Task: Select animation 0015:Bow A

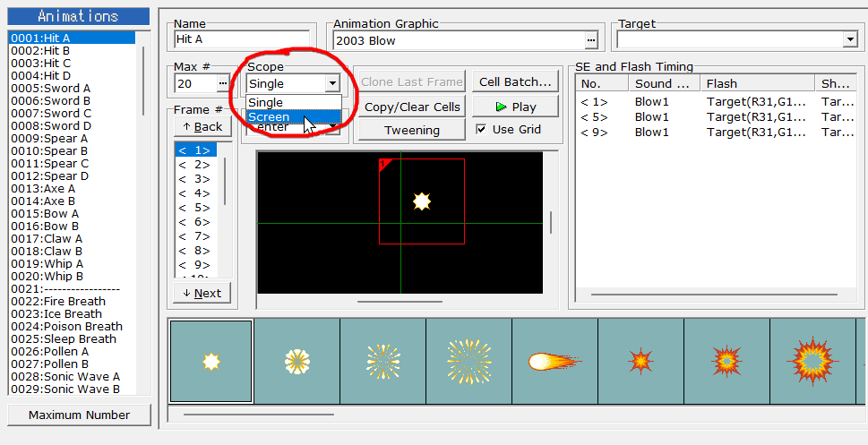Action: 72,214
